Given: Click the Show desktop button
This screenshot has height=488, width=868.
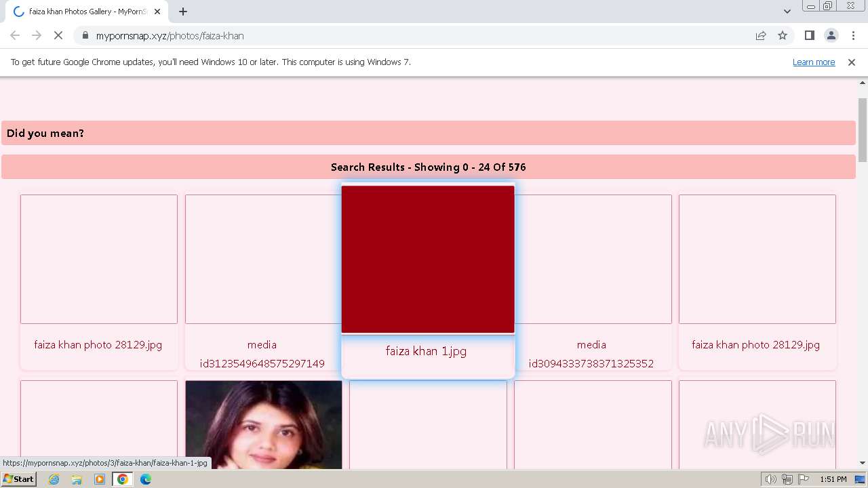Looking at the screenshot, I should (861, 479).
